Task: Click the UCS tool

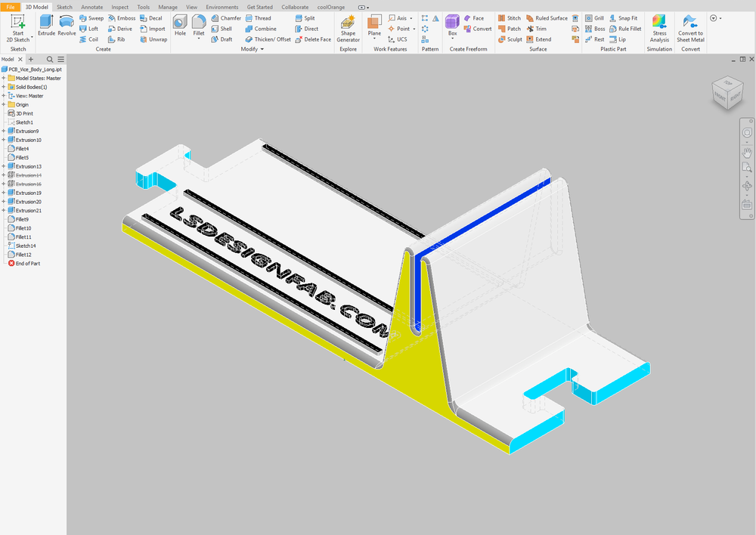Action: coord(398,39)
